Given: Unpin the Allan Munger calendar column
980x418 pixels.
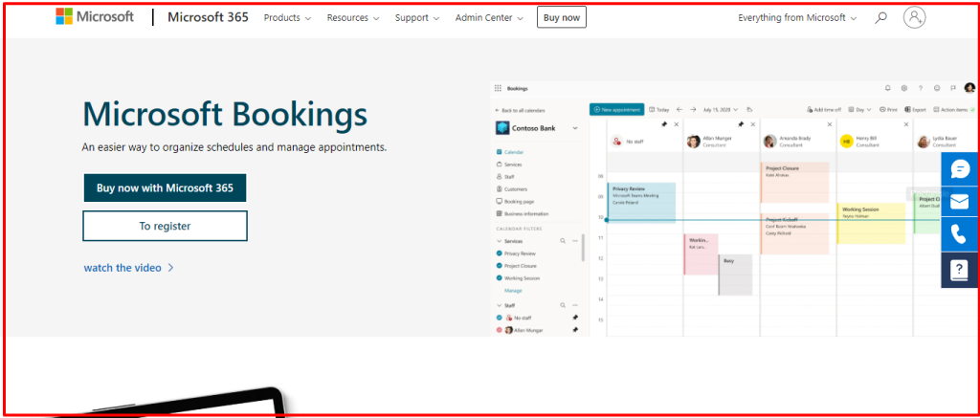Looking at the screenshot, I should coord(741,124).
